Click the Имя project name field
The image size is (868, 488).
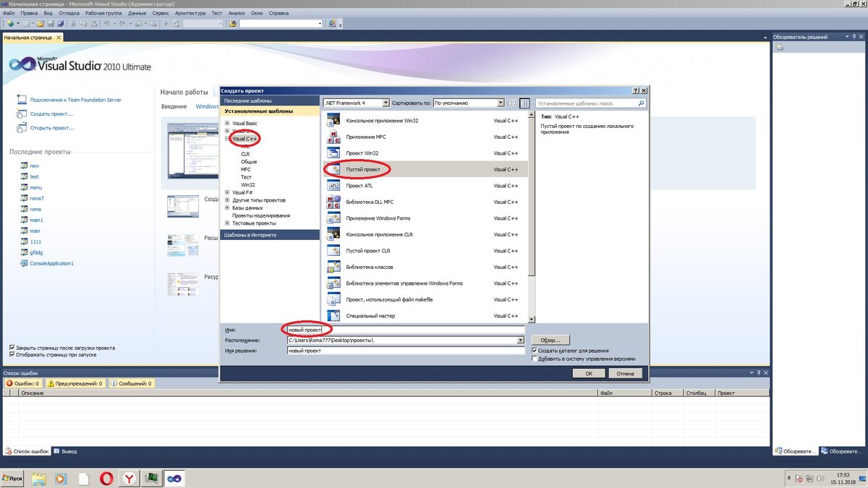(x=406, y=330)
